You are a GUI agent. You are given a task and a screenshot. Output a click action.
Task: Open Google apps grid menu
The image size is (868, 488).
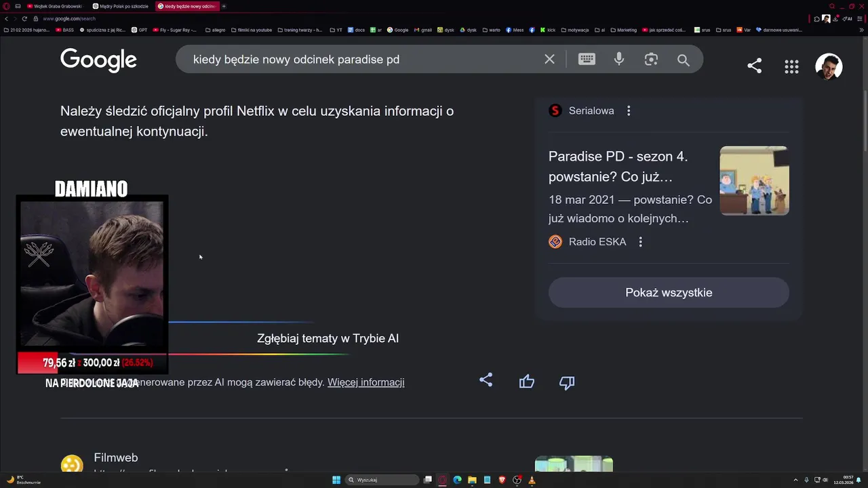point(791,66)
